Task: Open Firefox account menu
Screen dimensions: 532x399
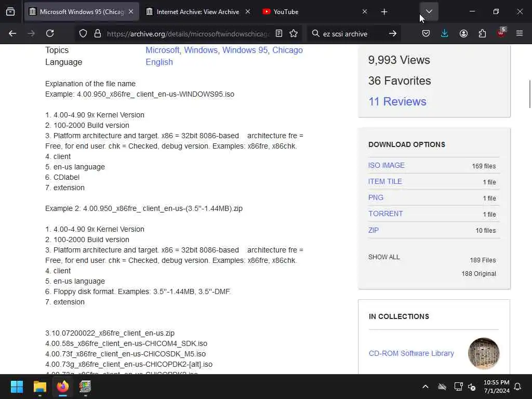Action: [463, 33]
